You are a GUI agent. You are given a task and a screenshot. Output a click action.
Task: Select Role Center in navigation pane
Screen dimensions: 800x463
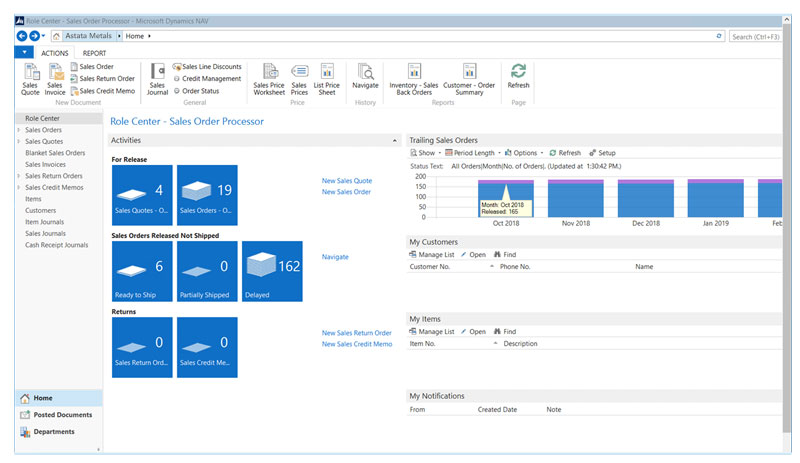[x=42, y=118]
